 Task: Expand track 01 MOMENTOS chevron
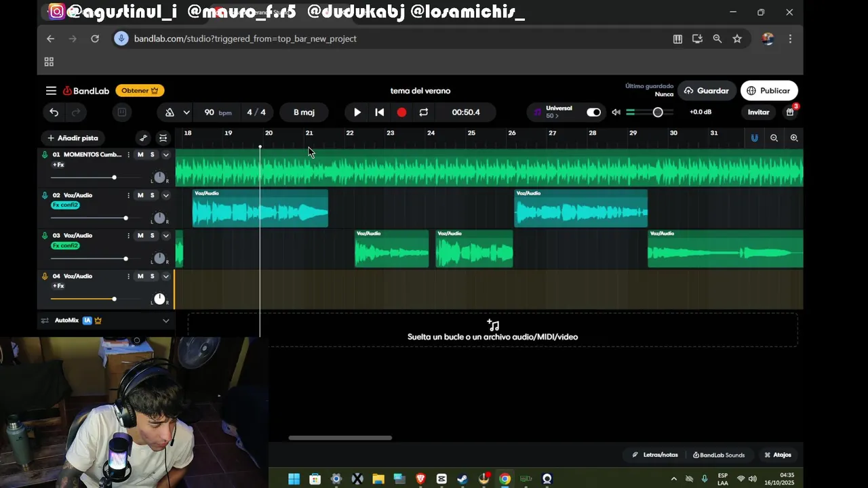pos(165,155)
